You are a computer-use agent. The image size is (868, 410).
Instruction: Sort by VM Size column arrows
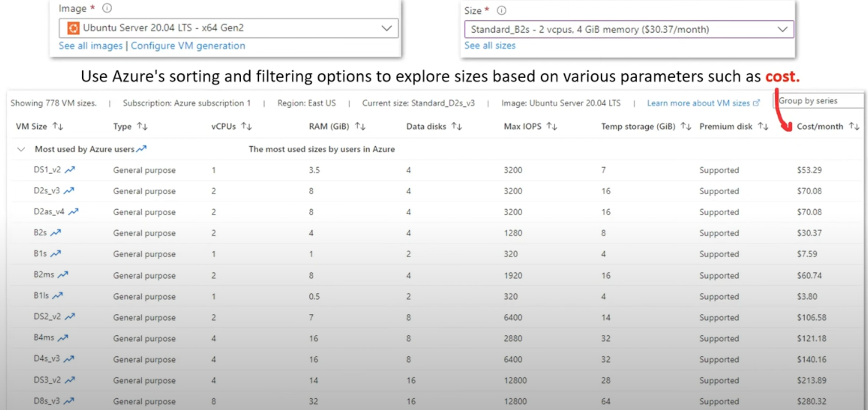(x=58, y=126)
